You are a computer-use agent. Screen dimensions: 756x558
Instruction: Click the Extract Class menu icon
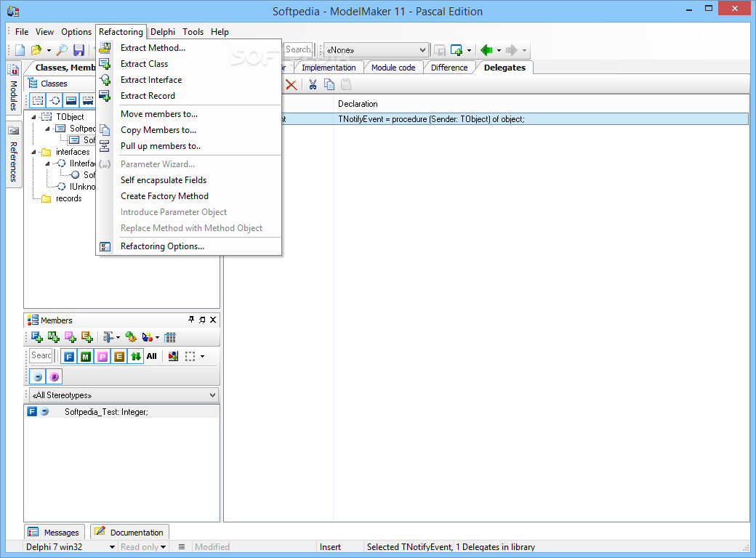pos(105,64)
